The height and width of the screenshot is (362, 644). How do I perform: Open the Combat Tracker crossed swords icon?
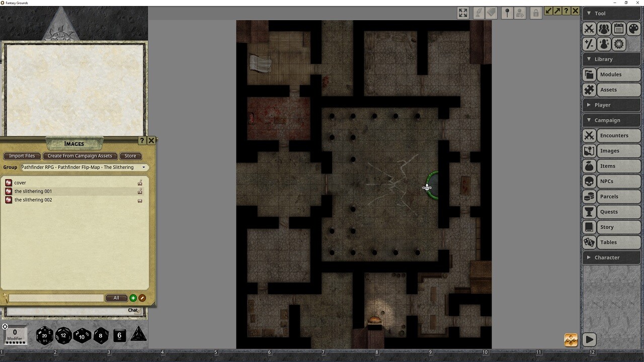click(x=589, y=29)
